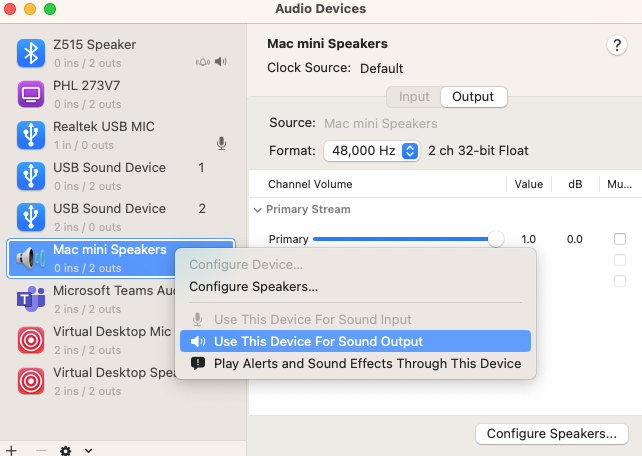
Task: Toggle the second mute checkbox below Primary
Action: coord(620,260)
